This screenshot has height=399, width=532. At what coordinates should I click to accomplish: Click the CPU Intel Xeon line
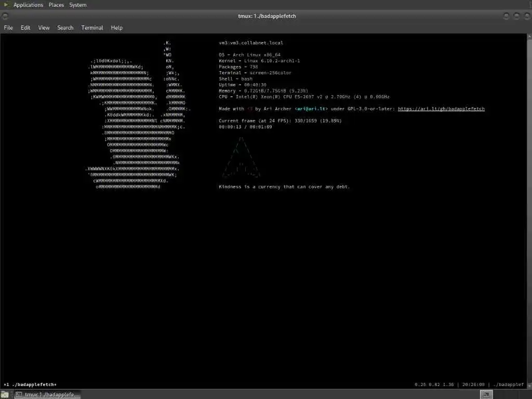[x=304, y=97]
